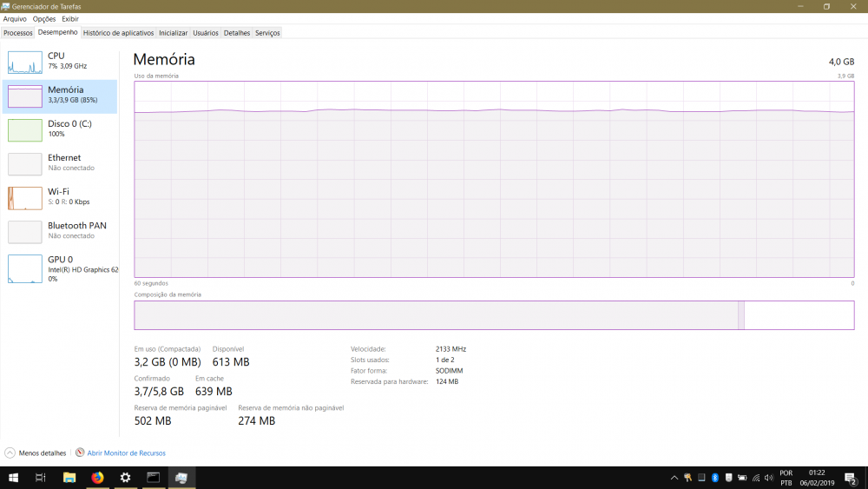Open the Arquivo menu
This screenshot has height=489, width=868.
(15, 18)
